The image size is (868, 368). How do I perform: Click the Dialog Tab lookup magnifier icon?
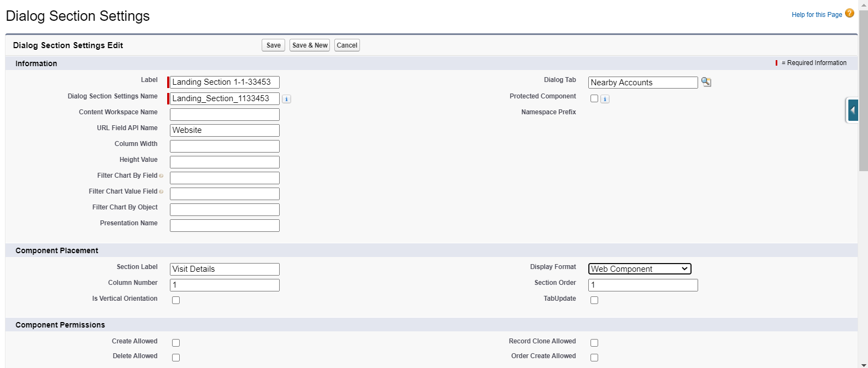click(x=706, y=82)
